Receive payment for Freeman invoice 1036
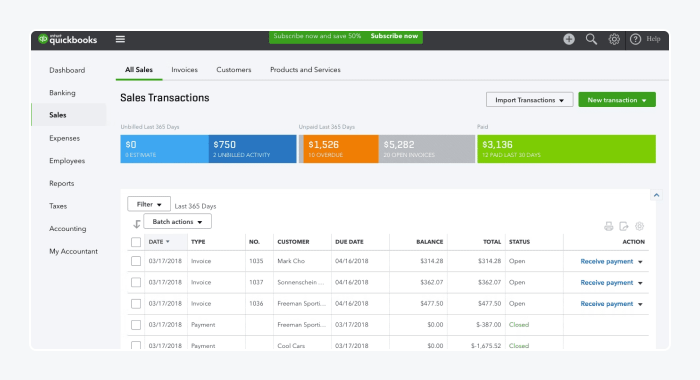700x380 pixels. click(x=607, y=304)
